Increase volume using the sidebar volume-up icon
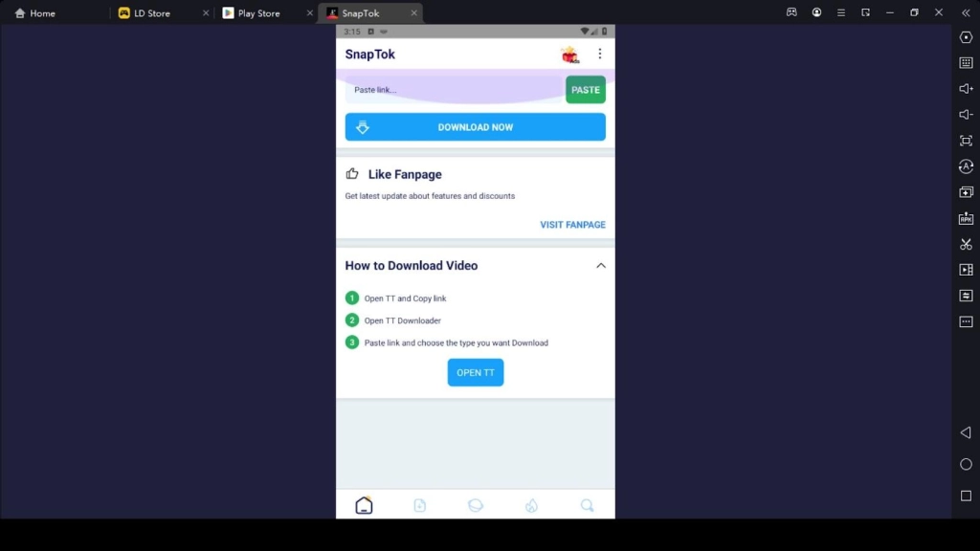The width and height of the screenshot is (980, 551). (966, 89)
